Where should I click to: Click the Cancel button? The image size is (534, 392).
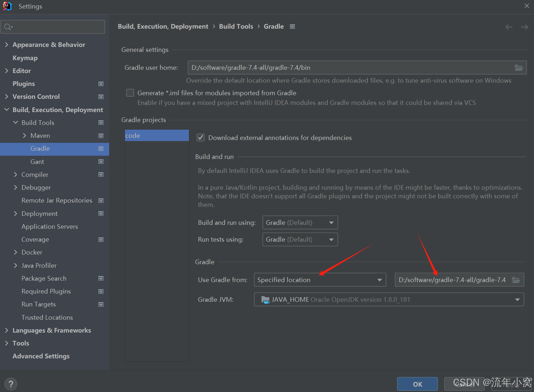click(464, 383)
